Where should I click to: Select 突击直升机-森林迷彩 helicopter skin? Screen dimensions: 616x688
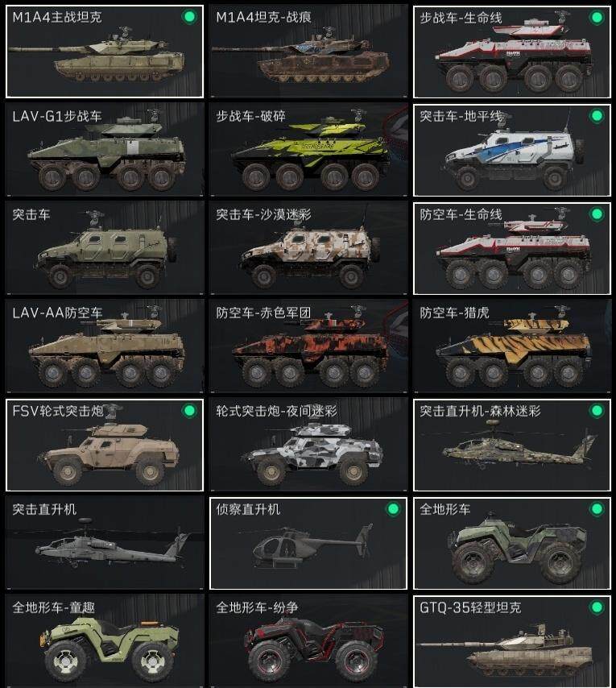[512, 445]
